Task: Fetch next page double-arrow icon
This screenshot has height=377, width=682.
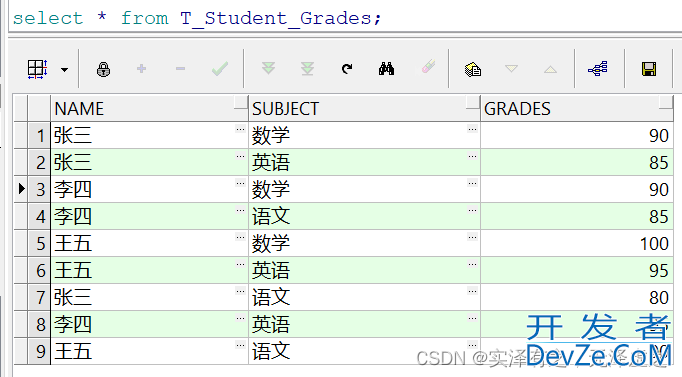Action: pyautogui.click(x=268, y=68)
